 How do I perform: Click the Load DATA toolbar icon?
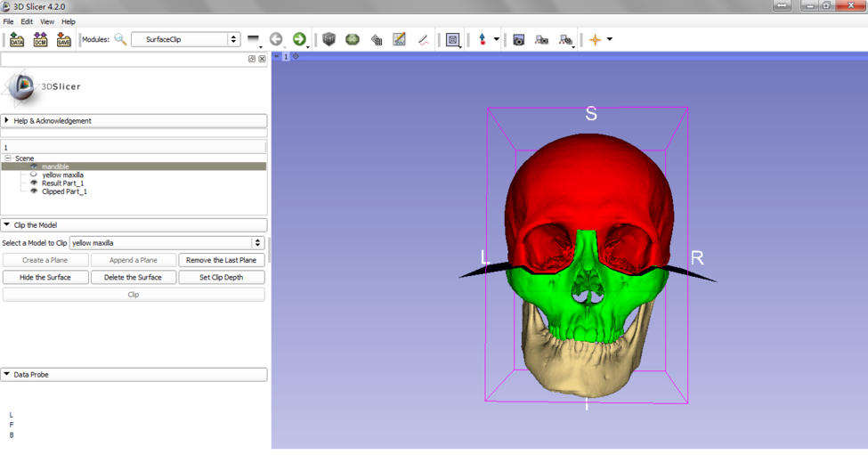pyautogui.click(x=17, y=39)
